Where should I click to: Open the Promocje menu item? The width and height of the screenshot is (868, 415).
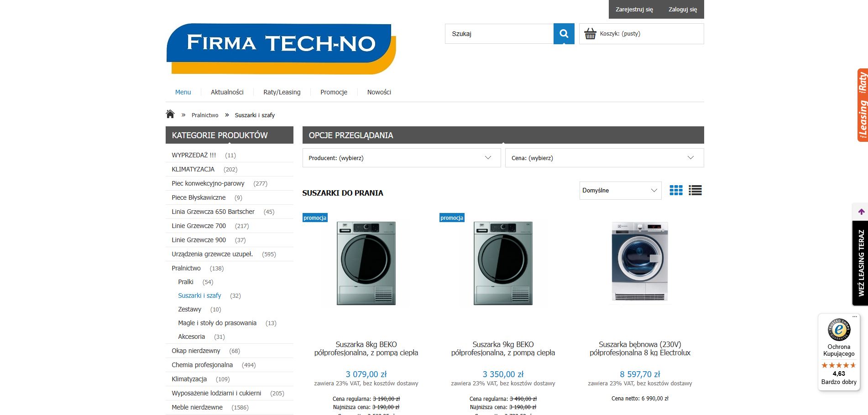pyautogui.click(x=334, y=92)
